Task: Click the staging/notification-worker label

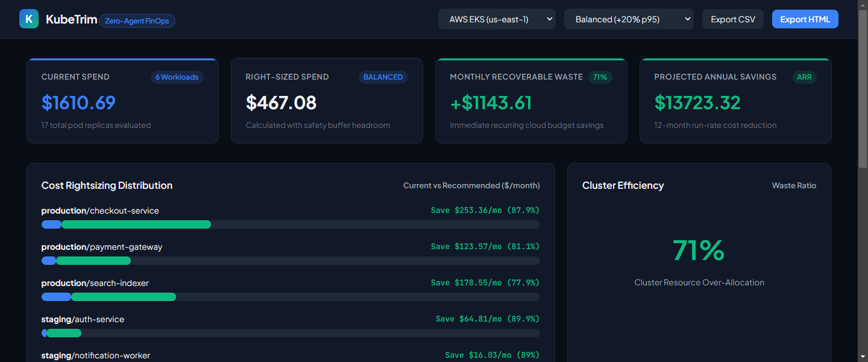Action: pyautogui.click(x=96, y=355)
